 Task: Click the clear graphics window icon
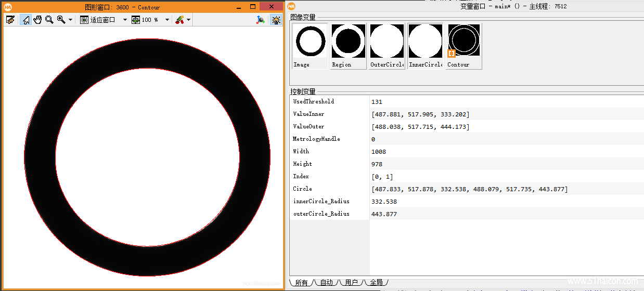(x=10, y=20)
